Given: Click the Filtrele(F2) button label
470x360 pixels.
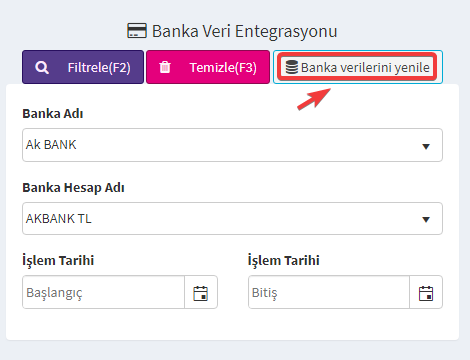Looking at the screenshot, I should [x=99, y=68].
